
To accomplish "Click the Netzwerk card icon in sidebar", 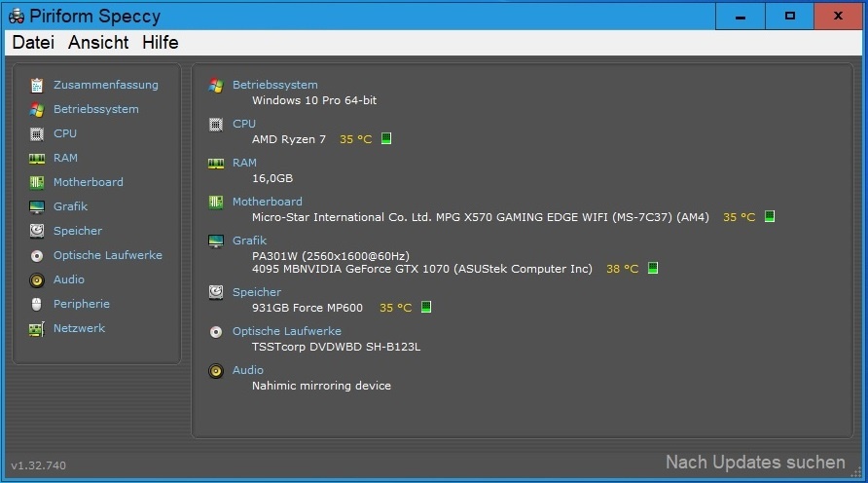I will click(x=37, y=329).
